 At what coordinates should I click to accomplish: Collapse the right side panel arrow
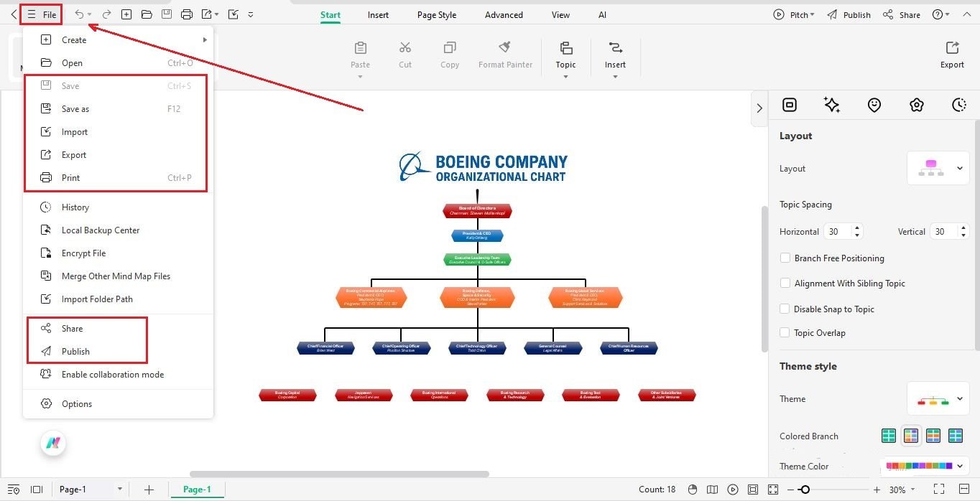(x=759, y=108)
